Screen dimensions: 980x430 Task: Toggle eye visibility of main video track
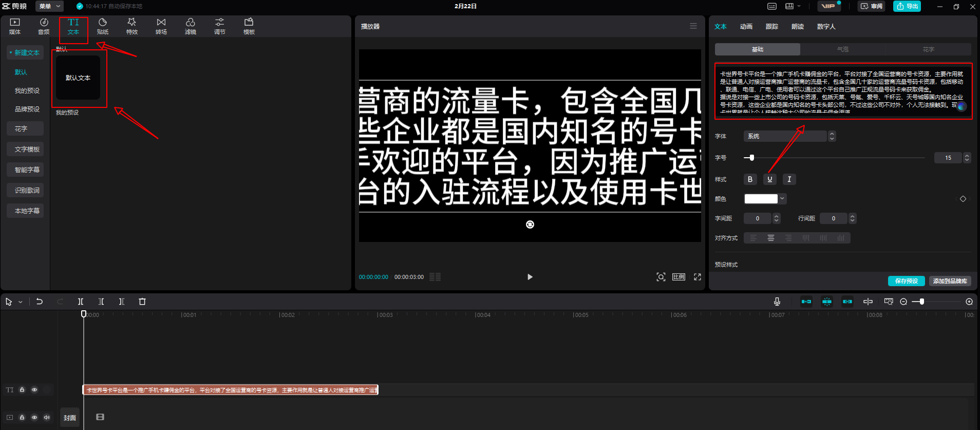pos(34,417)
